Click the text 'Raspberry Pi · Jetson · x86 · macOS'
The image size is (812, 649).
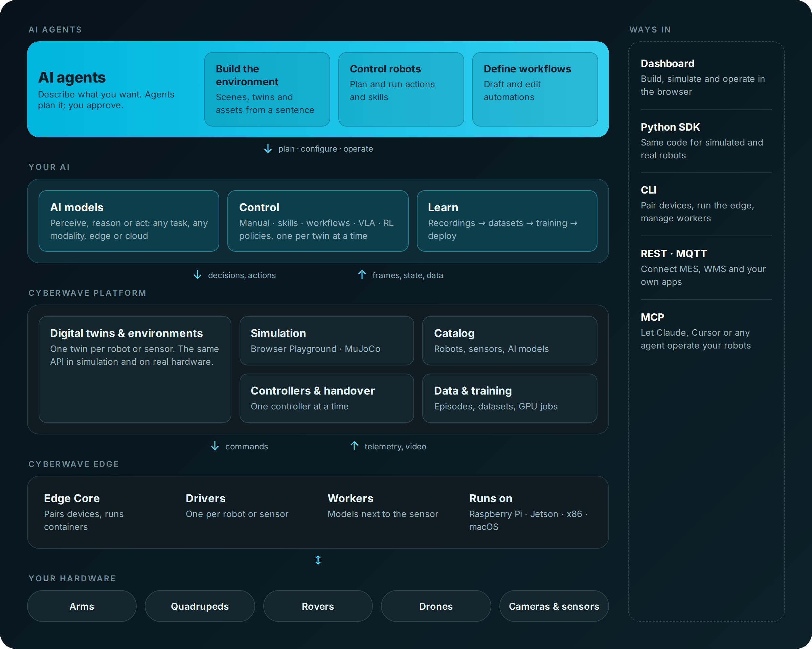(528, 520)
